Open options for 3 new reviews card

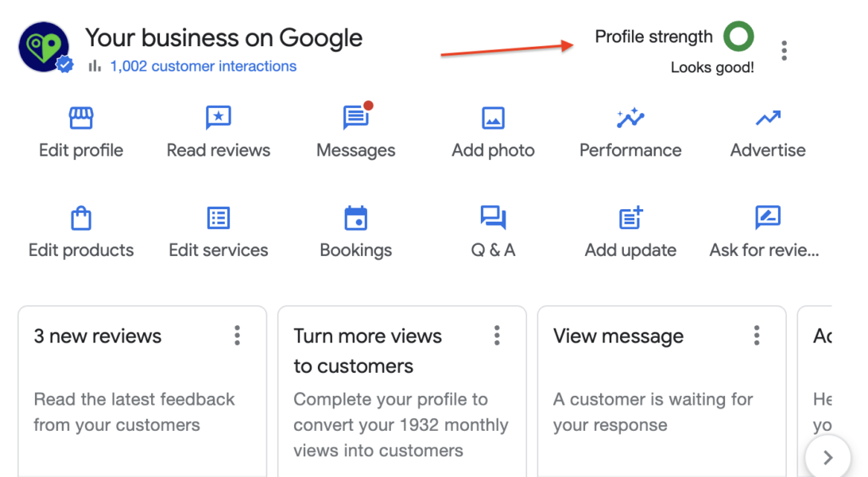coord(237,335)
